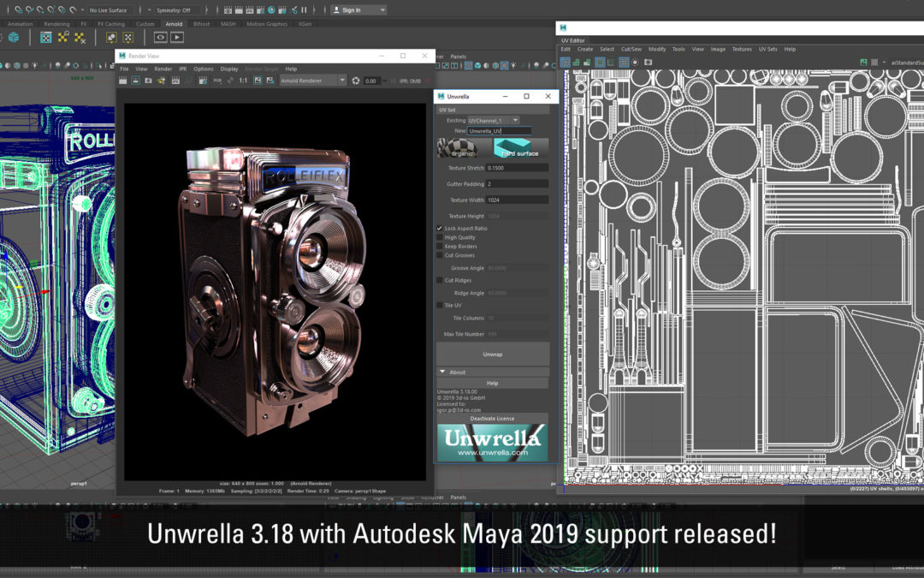Click the UV snapshot camera icon in UV Editor
Screen dimensions: 924x578
(649, 62)
